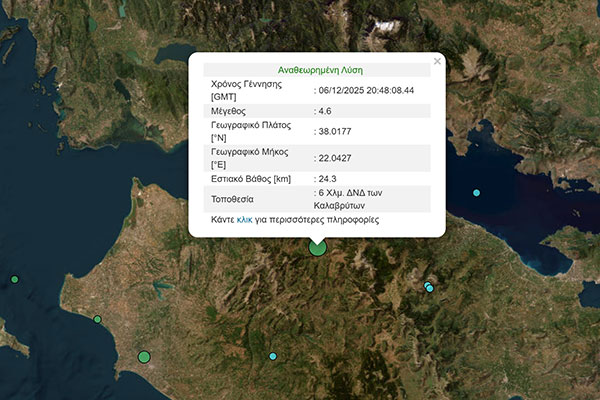Select the overlapping cyan markers east of the epicenter

pyautogui.click(x=429, y=288)
